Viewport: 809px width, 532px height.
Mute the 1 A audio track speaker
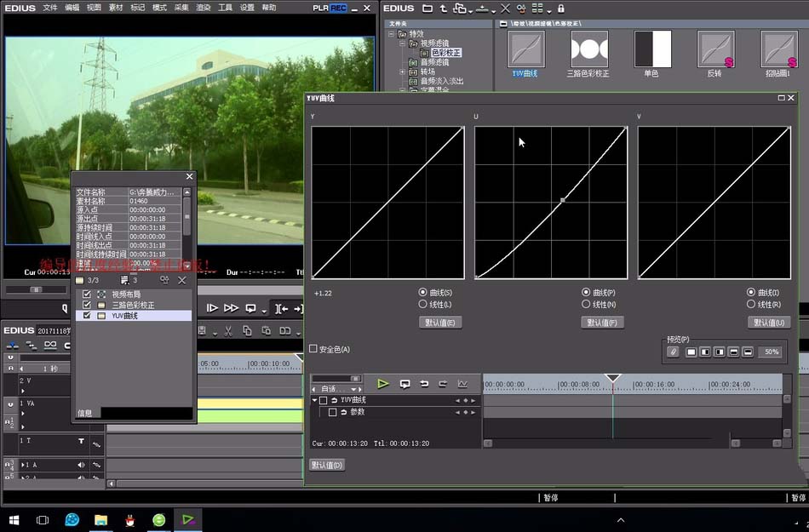[81, 465]
